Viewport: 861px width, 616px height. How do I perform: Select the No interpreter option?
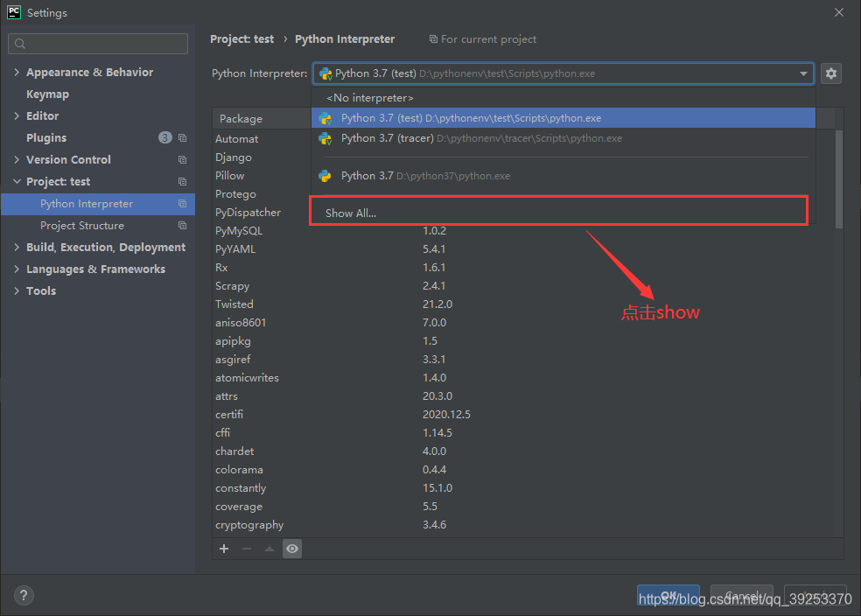click(x=563, y=98)
